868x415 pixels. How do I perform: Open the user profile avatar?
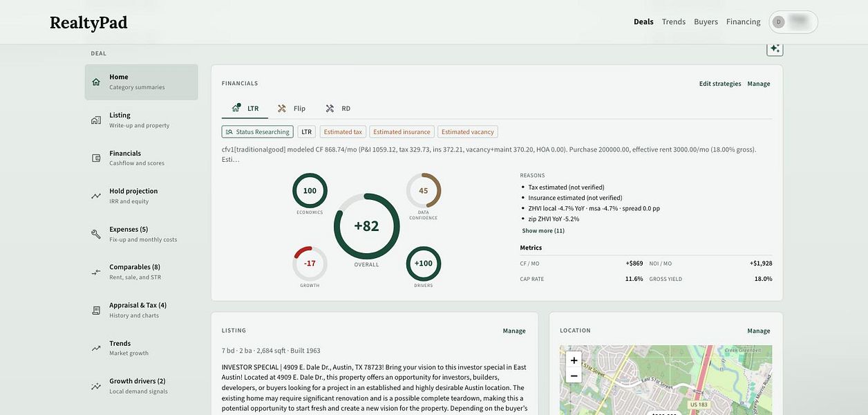(778, 22)
